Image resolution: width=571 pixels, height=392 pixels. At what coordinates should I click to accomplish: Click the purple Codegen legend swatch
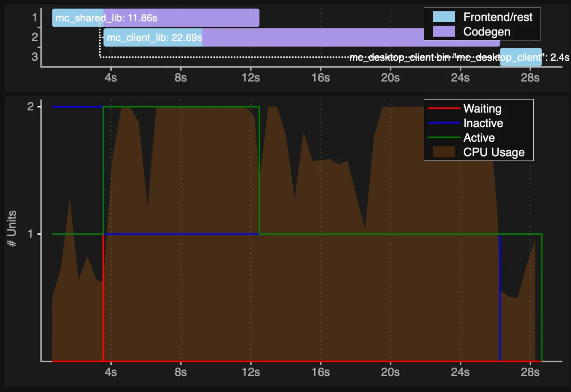pyautogui.click(x=444, y=31)
